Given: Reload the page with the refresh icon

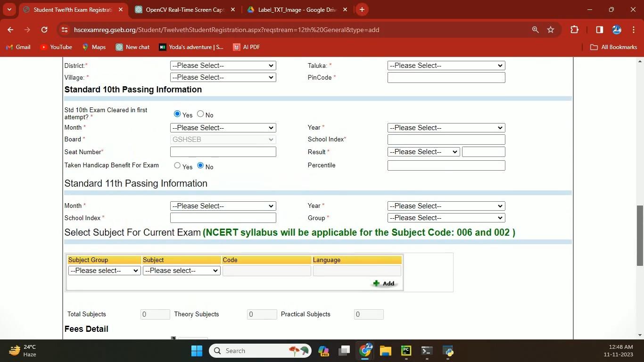Looking at the screenshot, I should coord(44,30).
